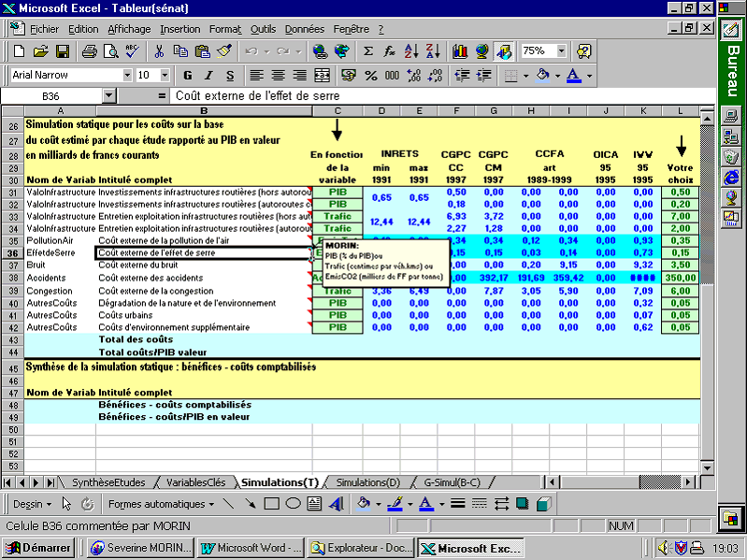Switch to Microsoft Word taskbar button
This screenshot has height=560, width=747.
point(251,548)
